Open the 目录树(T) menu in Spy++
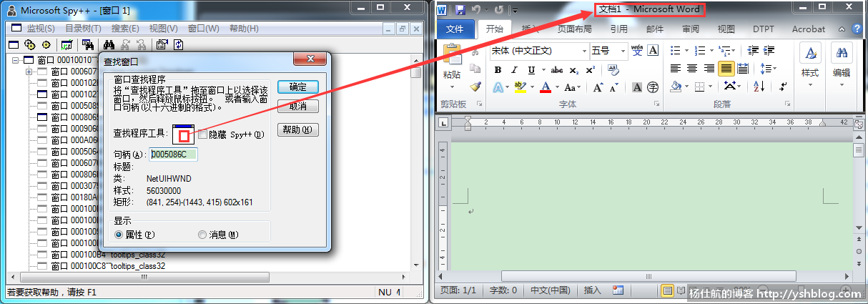The image size is (868, 304). pyautogui.click(x=83, y=29)
